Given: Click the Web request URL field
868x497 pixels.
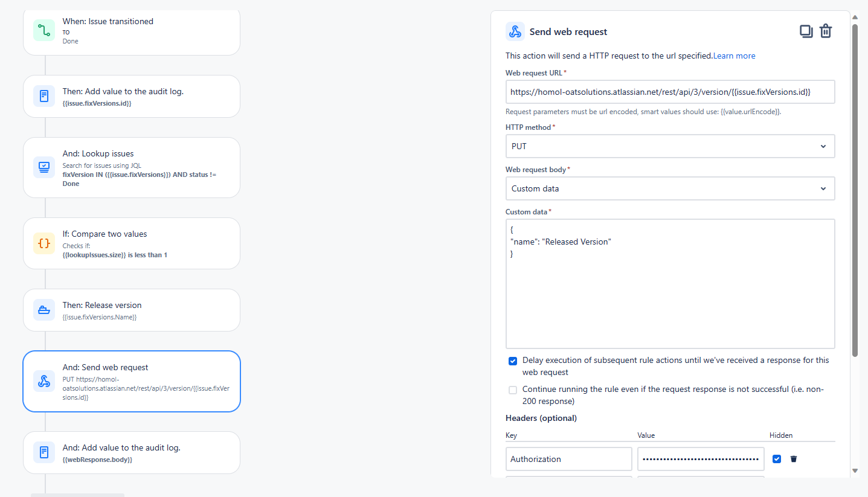Looking at the screenshot, I should (x=670, y=92).
